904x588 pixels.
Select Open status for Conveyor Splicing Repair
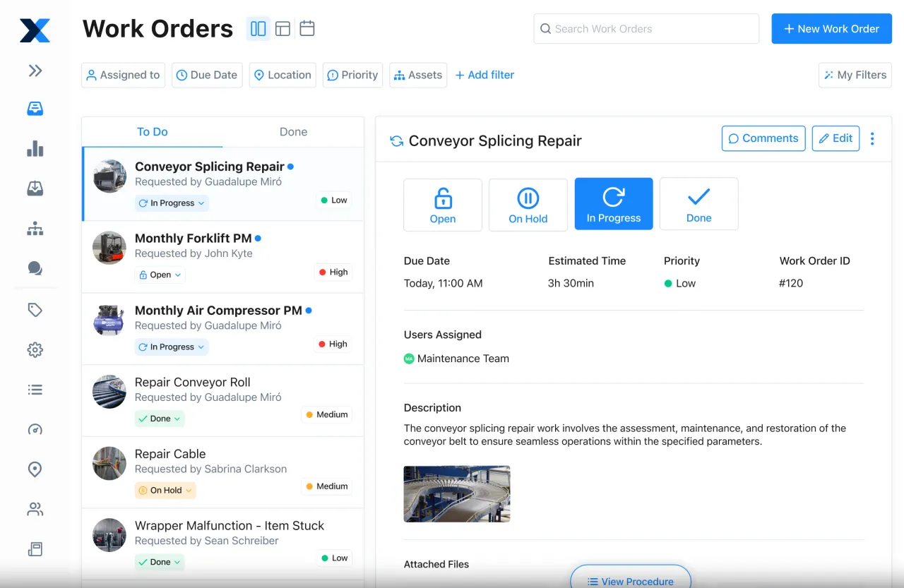click(443, 203)
